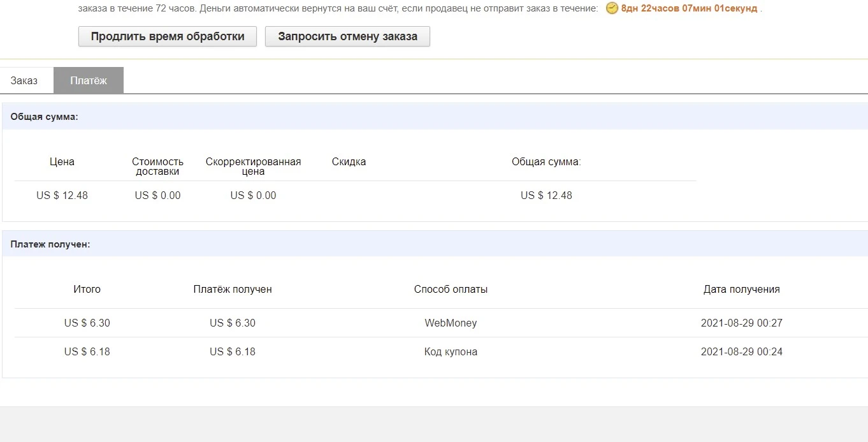Image resolution: width=868 pixels, height=442 pixels.
Task: Click the Скорректированная цена column header
Action: [253, 166]
